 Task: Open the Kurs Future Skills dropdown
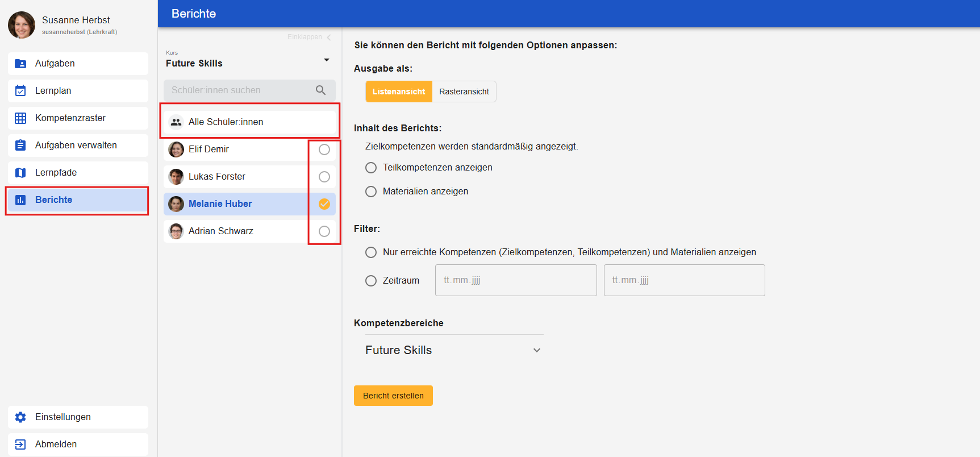click(326, 60)
